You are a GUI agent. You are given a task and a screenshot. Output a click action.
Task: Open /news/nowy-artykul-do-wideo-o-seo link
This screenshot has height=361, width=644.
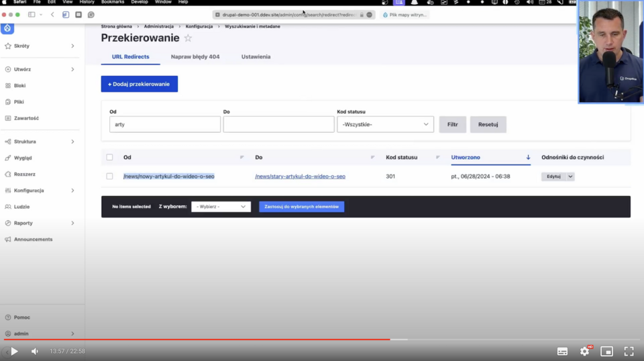click(x=169, y=176)
